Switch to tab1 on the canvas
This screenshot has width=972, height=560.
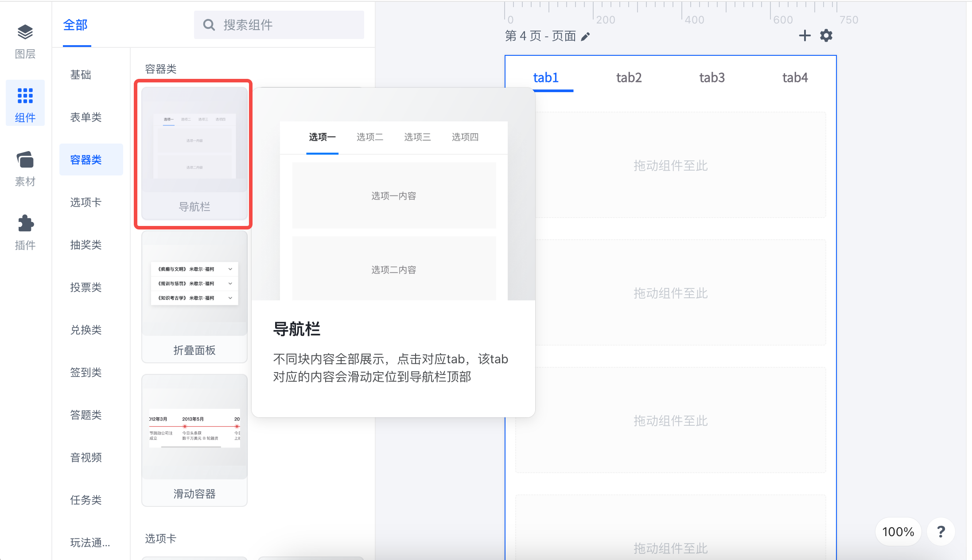tap(546, 78)
